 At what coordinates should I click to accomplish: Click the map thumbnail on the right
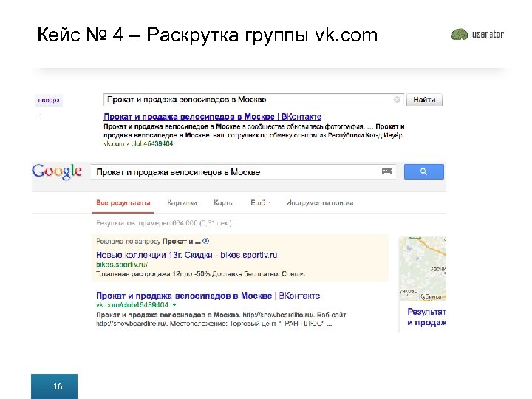click(423, 269)
